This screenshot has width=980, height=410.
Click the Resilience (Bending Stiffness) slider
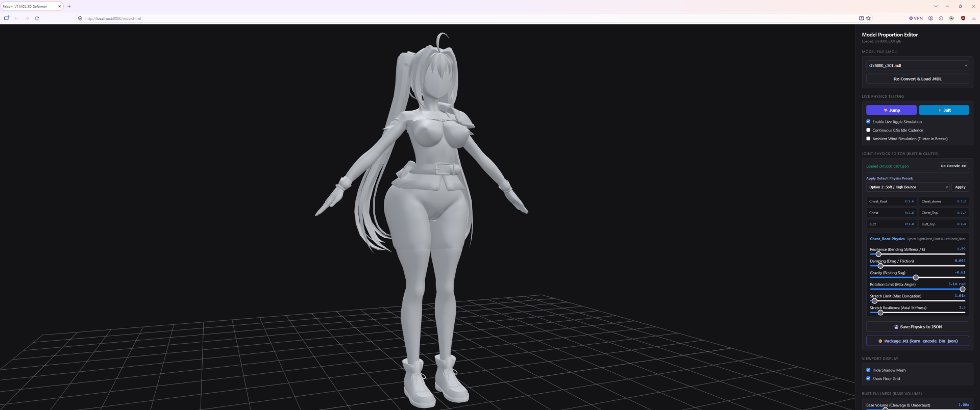pos(917,254)
